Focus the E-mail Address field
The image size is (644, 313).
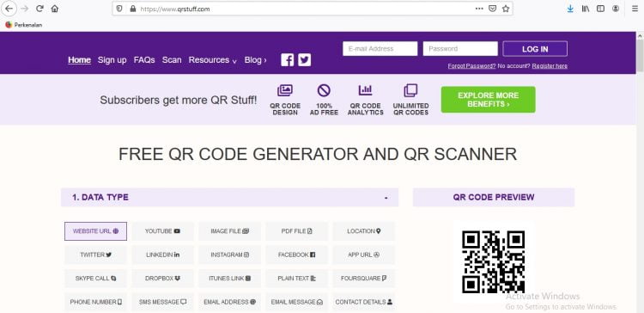[380, 48]
